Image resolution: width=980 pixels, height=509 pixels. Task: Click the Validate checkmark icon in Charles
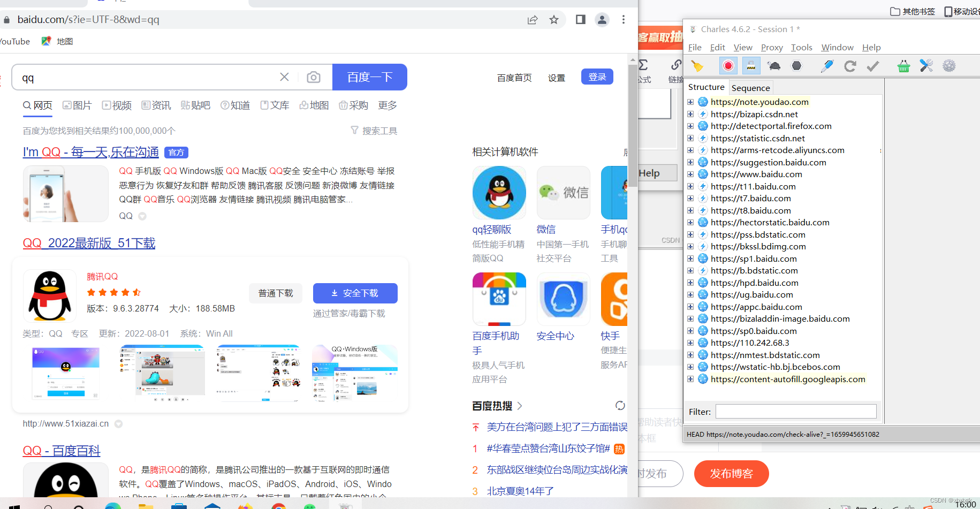coord(873,66)
